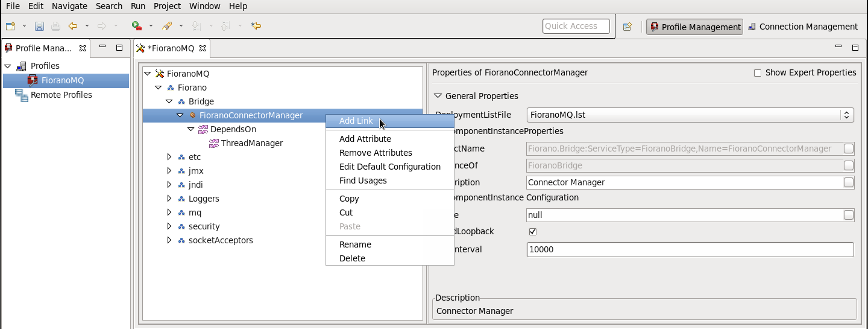Save the profile with the floppy icon
Image resolution: width=868 pixels, height=329 pixels.
pos(39,26)
